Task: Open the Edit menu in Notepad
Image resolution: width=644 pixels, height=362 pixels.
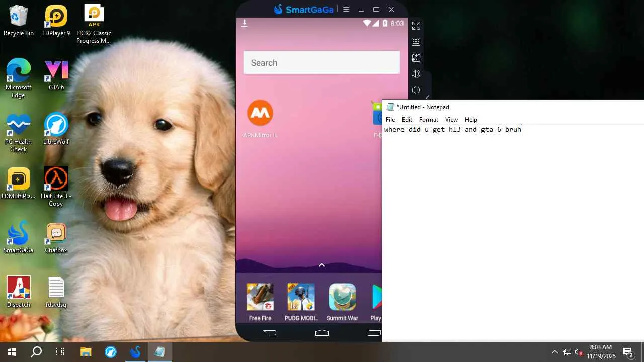Action: pyautogui.click(x=407, y=120)
